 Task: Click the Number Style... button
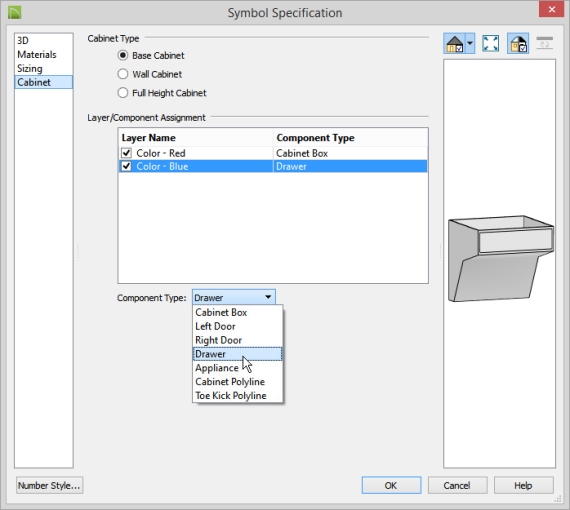(49, 485)
